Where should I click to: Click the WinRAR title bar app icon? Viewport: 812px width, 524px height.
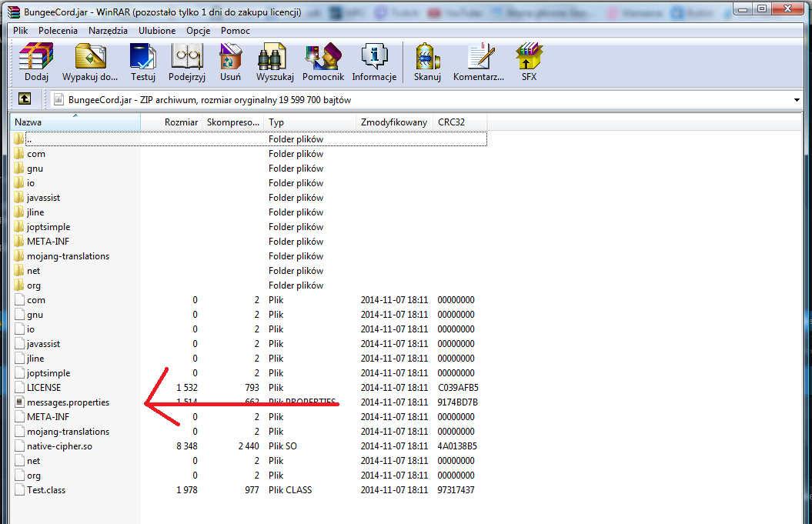pyautogui.click(x=13, y=12)
